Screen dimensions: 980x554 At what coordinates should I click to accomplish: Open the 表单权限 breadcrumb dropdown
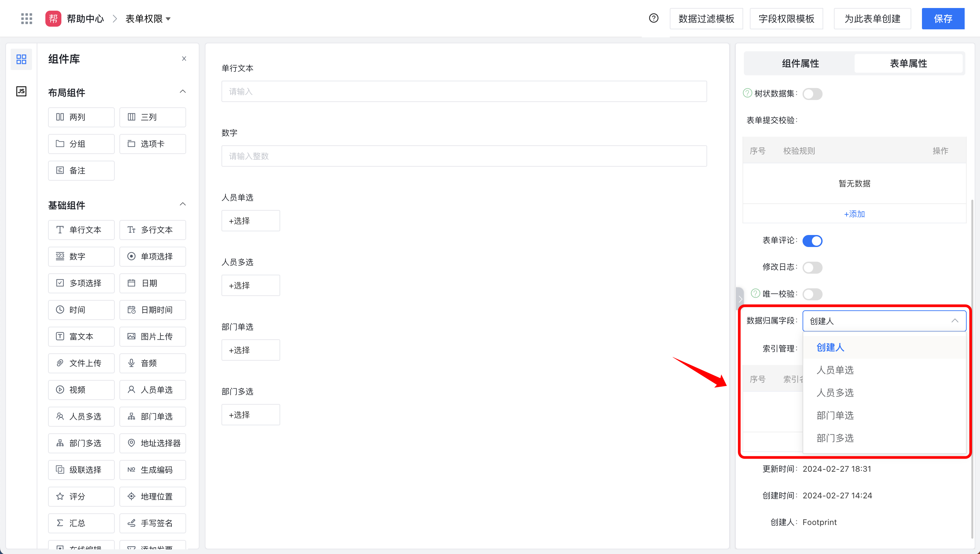148,19
